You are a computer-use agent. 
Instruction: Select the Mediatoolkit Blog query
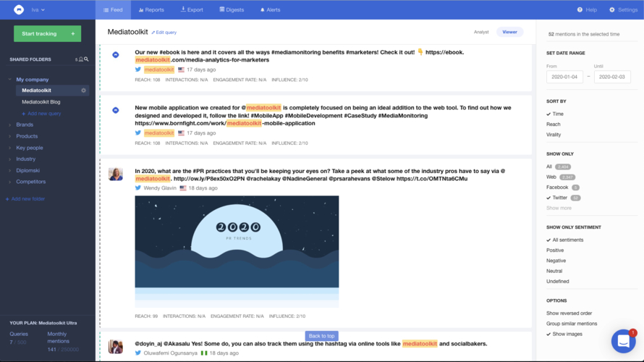(41, 102)
